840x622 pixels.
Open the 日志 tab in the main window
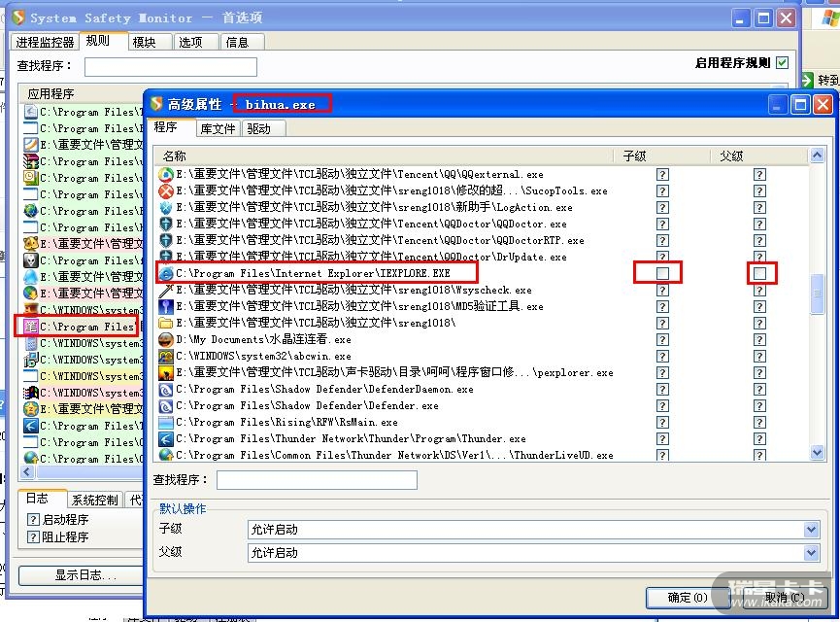tap(43, 499)
